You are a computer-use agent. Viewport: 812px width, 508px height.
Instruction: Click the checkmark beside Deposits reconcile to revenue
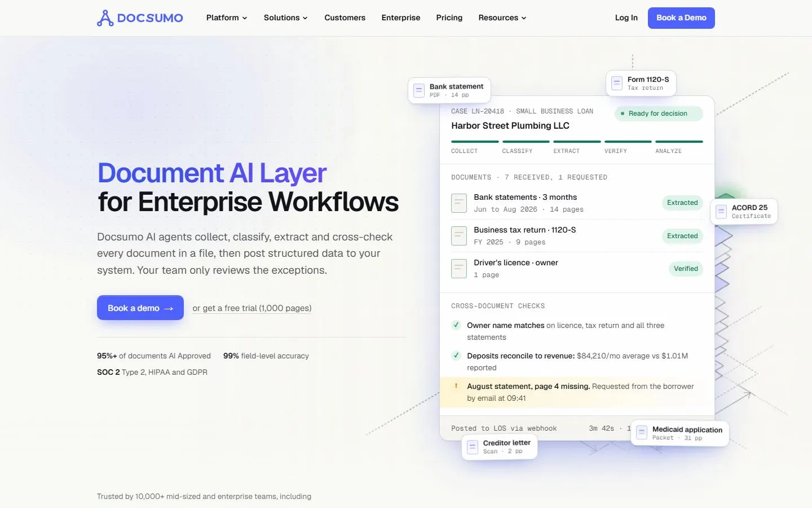[456, 356]
